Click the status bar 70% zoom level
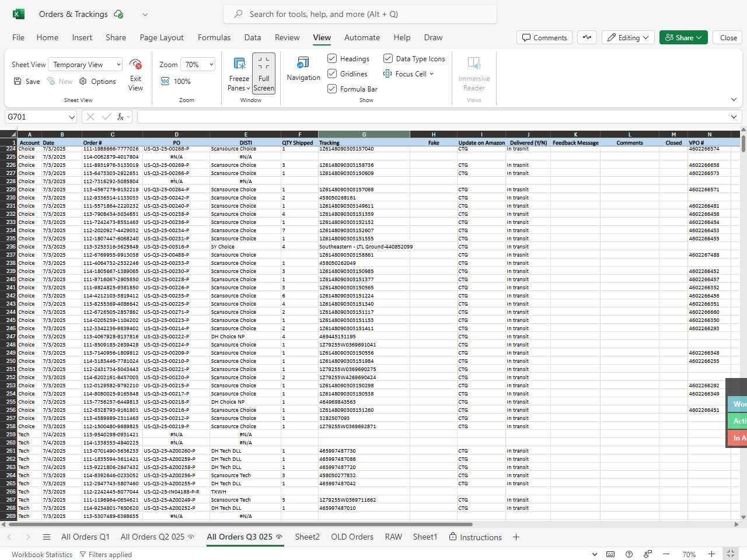Image resolution: width=747 pixels, height=560 pixels. point(689,554)
